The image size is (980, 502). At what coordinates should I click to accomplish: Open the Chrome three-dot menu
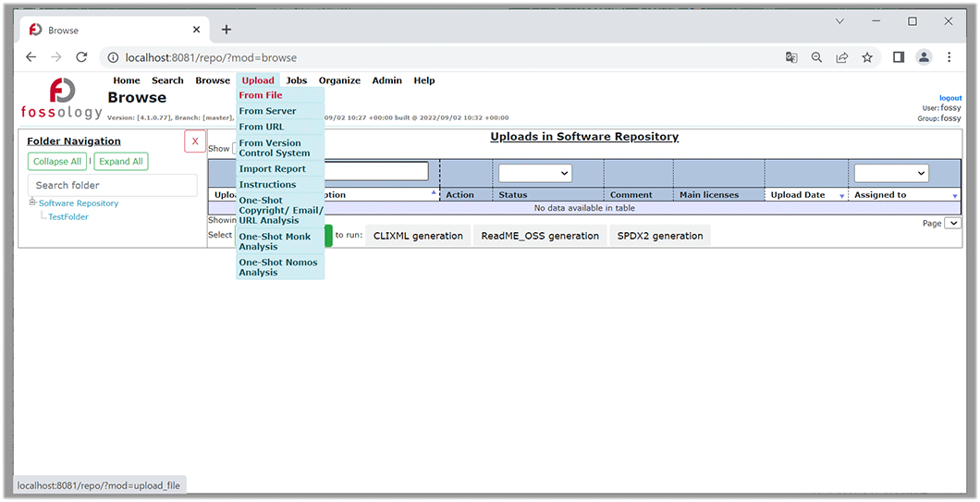tap(949, 57)
